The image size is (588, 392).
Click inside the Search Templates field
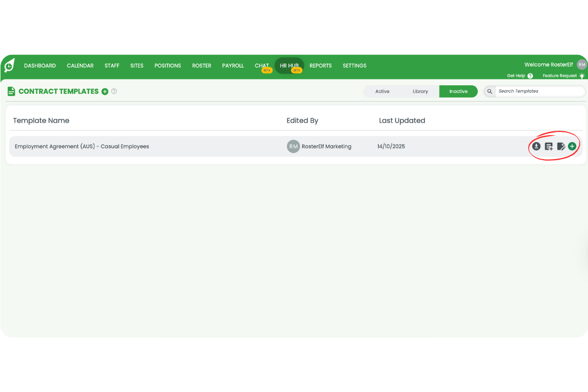tap(534, 91)
